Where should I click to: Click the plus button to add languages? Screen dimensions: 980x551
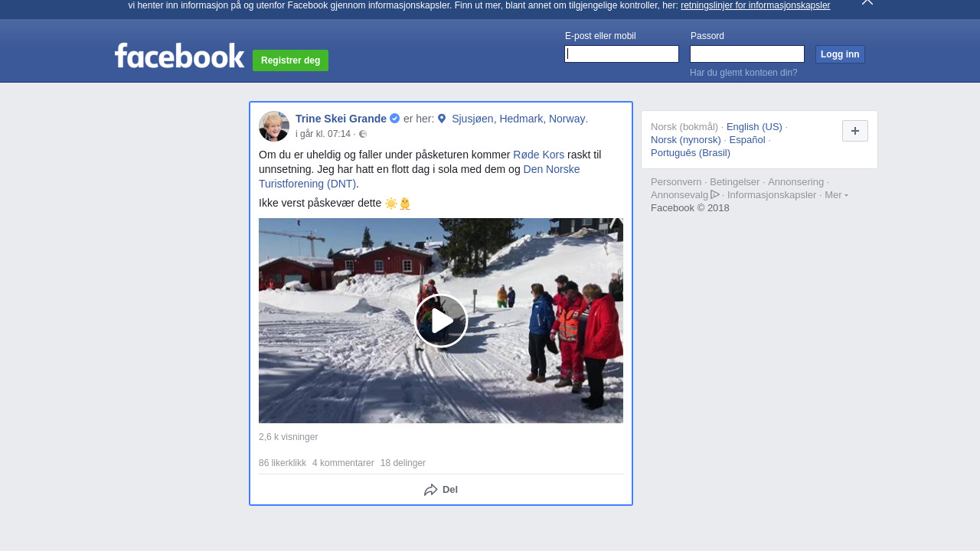pos(855,131)
